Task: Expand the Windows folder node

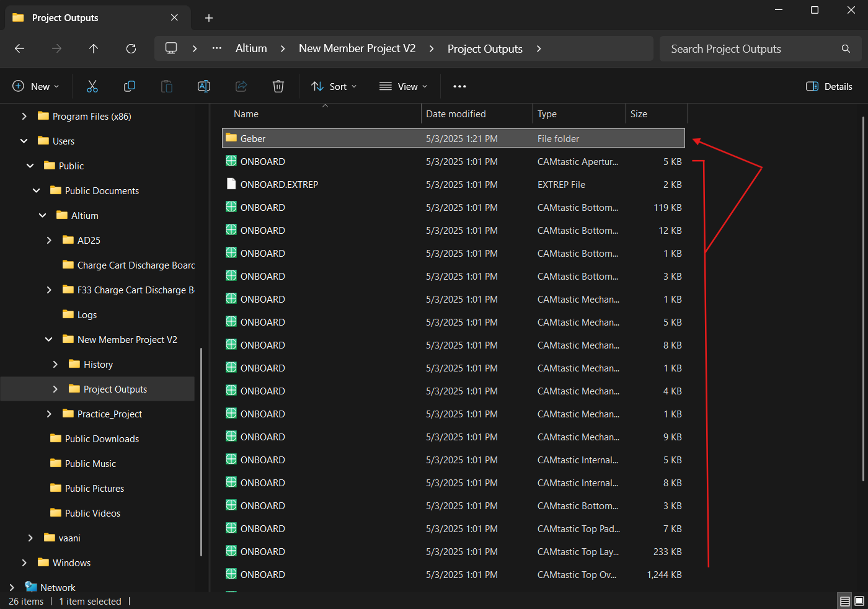Action: coord(24,562)
